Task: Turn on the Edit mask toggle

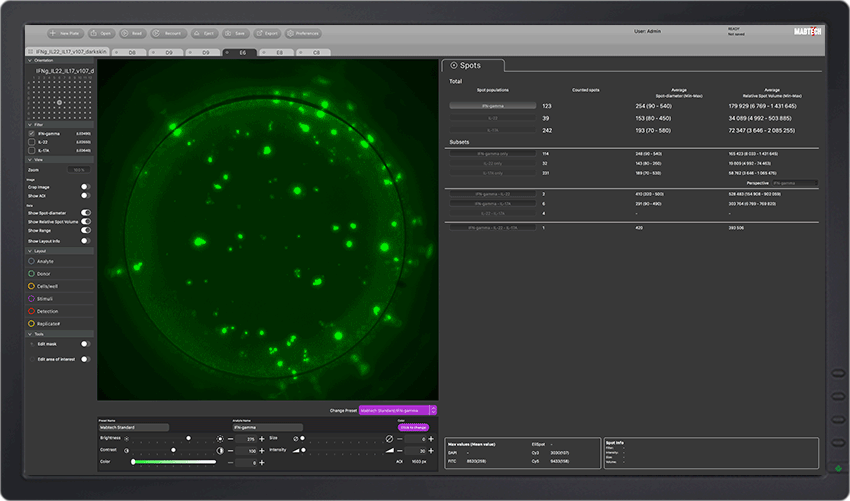Action: click(x=85, y=344)
